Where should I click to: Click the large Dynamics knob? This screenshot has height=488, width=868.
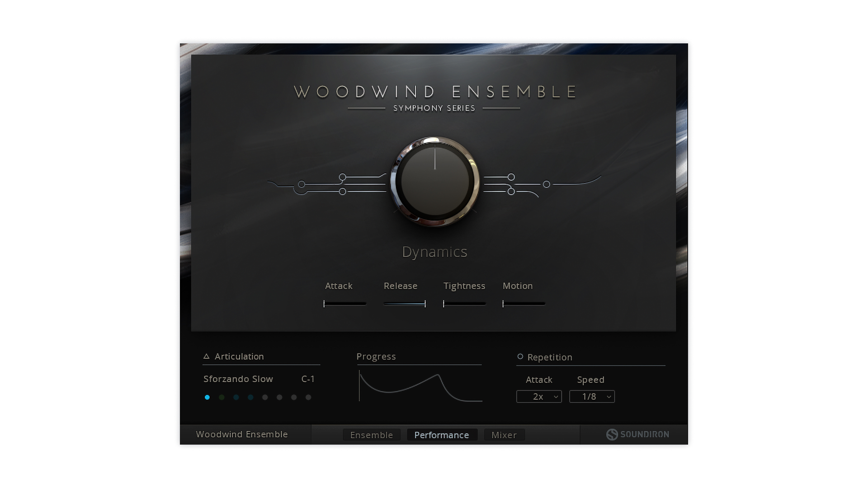tap(435, 182)
